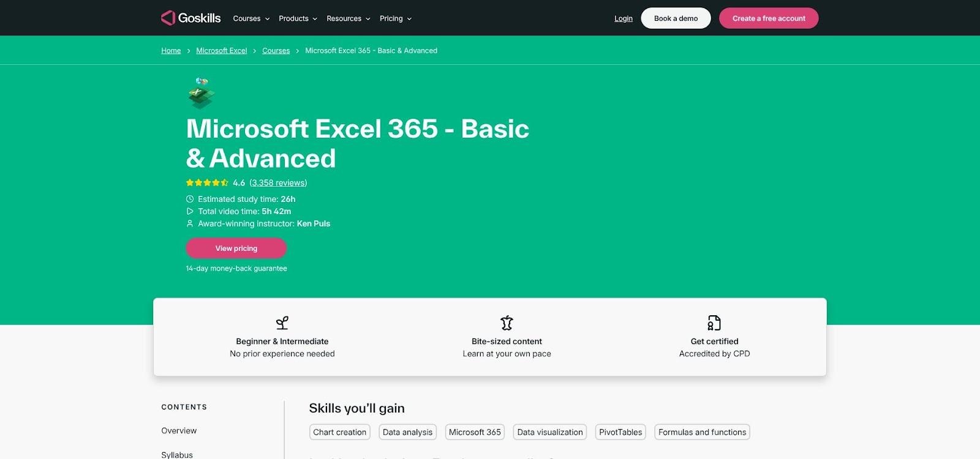
Task: Go to Home breadcrumb link
Action: [171, 51]
